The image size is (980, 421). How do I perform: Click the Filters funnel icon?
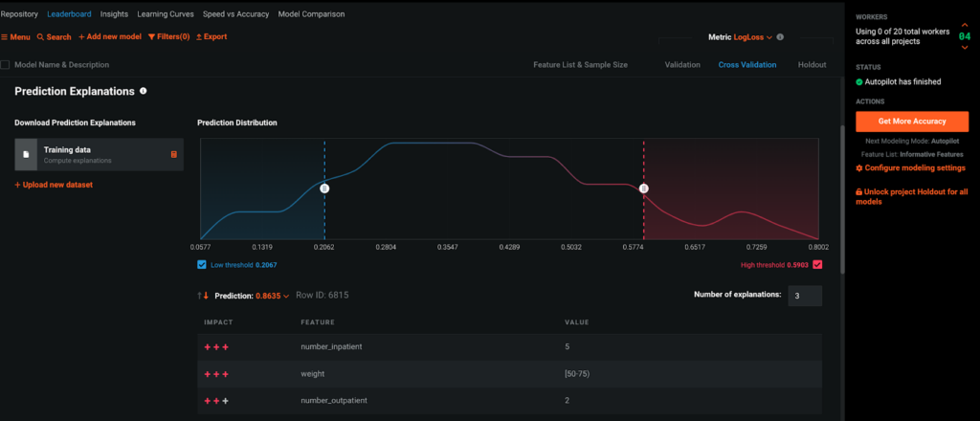click(x=151, y=37)
